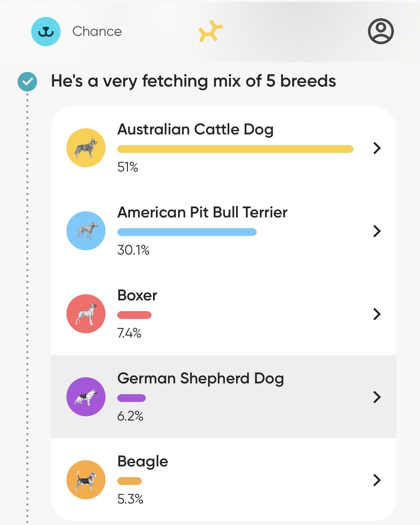
Task: Open the Boxer breed name link
Action: (x=137, y=296)
